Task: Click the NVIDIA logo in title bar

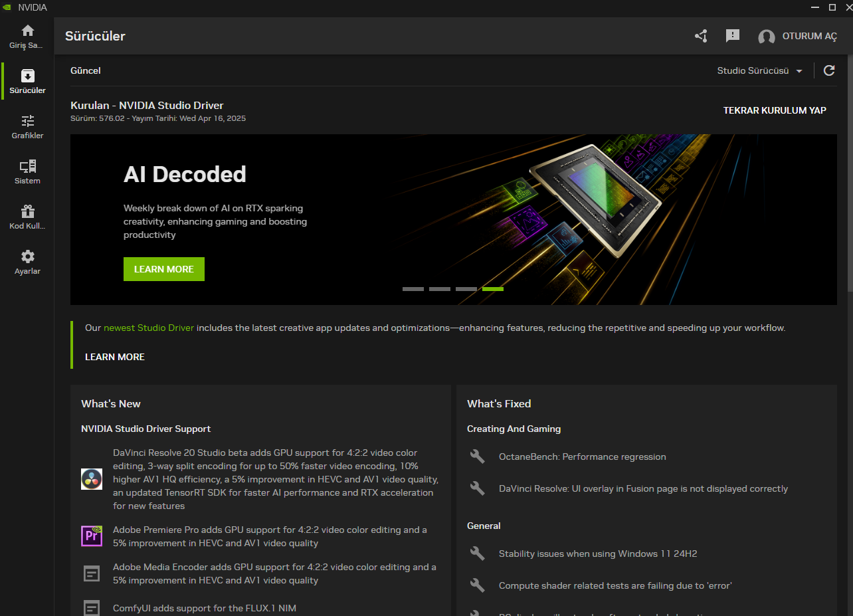Action: point(7,7)
